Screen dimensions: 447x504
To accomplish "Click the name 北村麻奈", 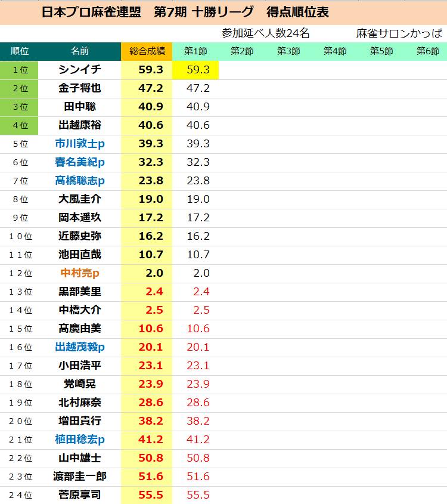I will coord(80,403).
